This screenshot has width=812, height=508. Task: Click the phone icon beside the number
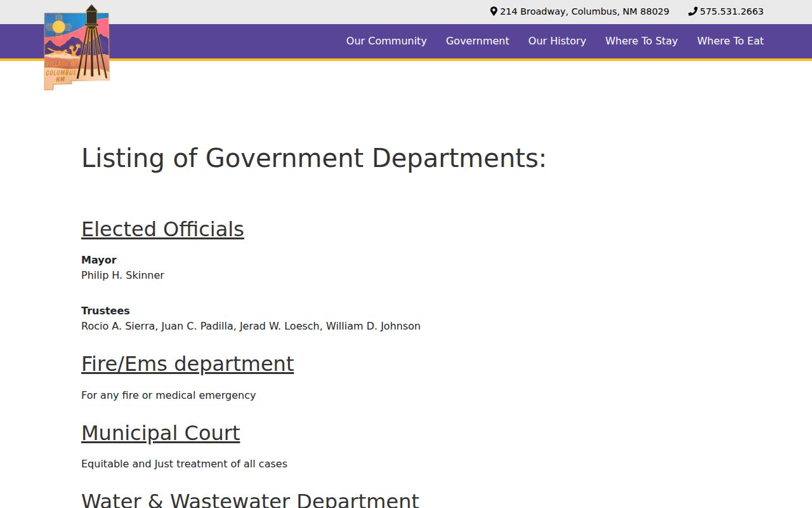pos(693,11)
